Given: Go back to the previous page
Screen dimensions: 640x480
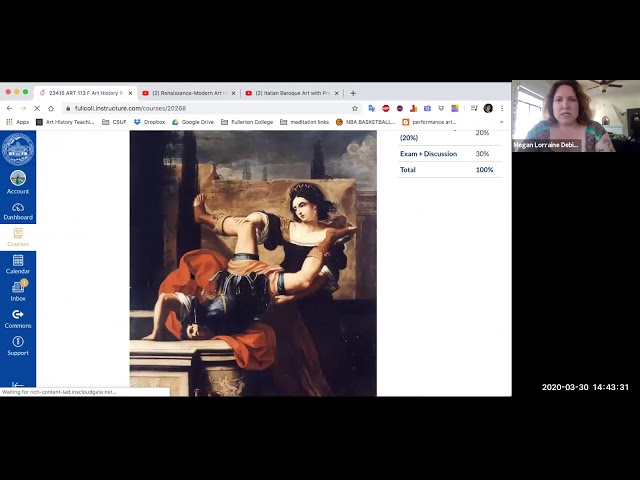Looking at the screenshot, I should point(9,108).
